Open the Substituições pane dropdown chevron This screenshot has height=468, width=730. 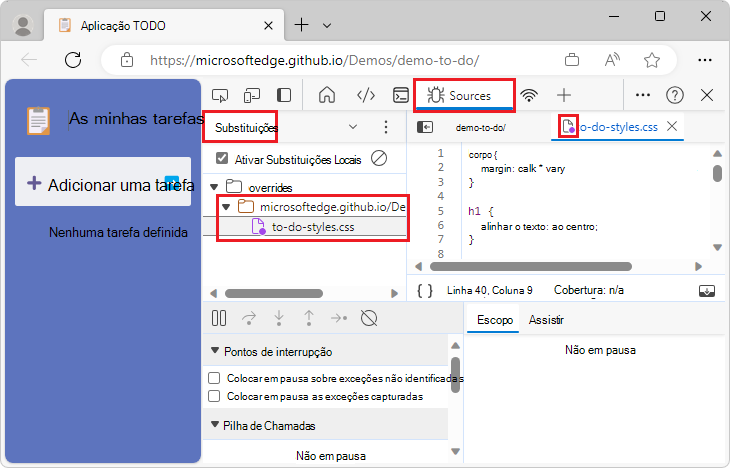(353, 127)
